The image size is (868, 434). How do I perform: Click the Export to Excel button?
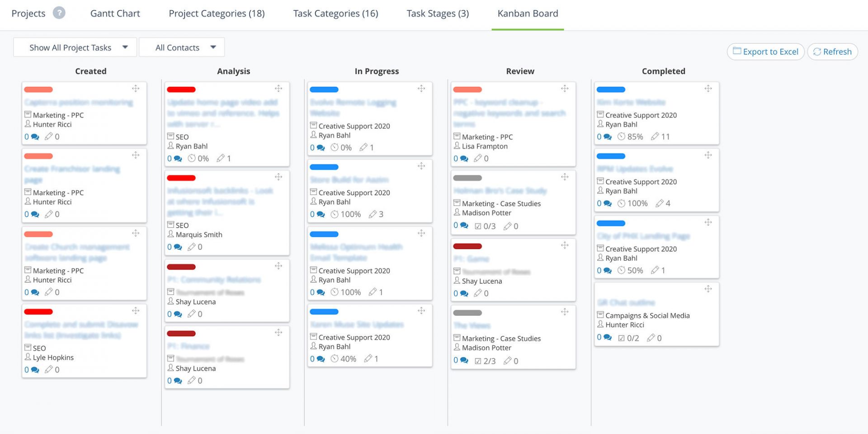[765, 52]
